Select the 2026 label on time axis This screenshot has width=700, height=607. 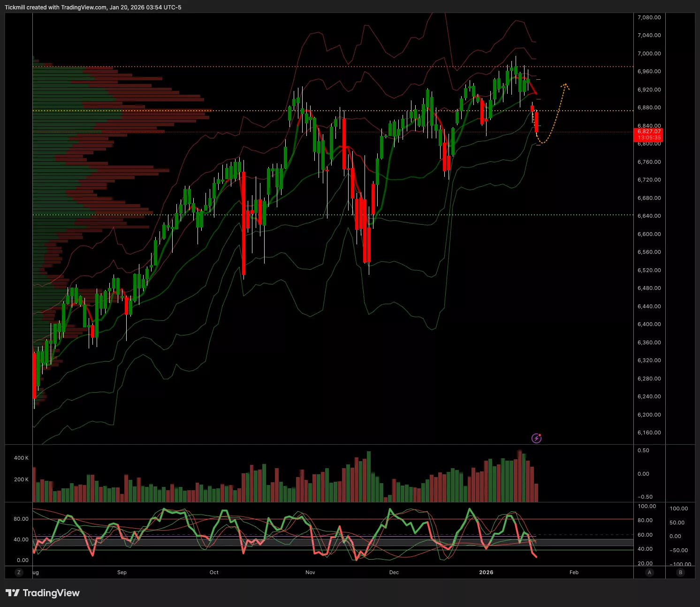pos(486,572)
